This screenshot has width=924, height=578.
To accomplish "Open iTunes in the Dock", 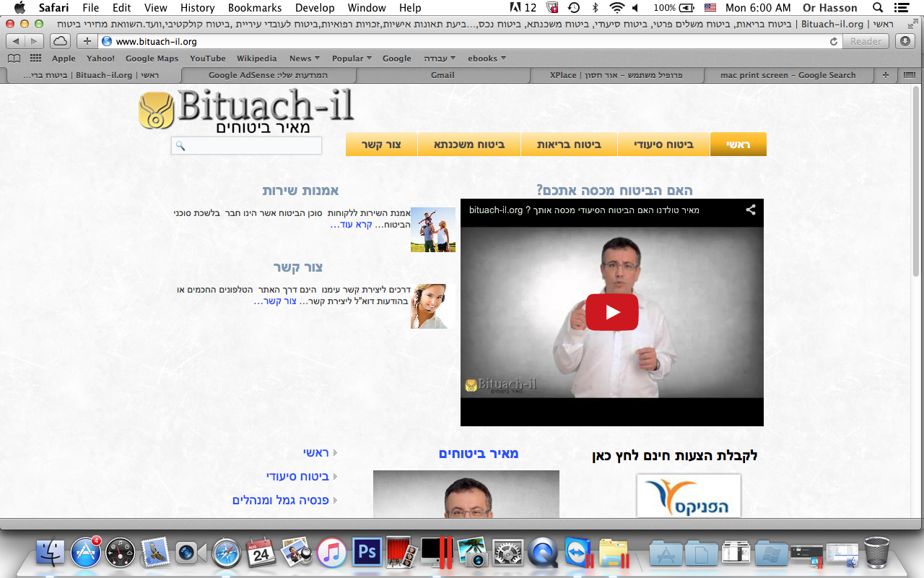I will (331, 553).
